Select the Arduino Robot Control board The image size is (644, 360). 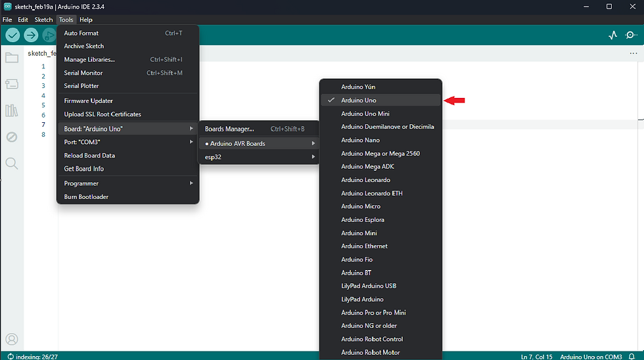point(380,339)
